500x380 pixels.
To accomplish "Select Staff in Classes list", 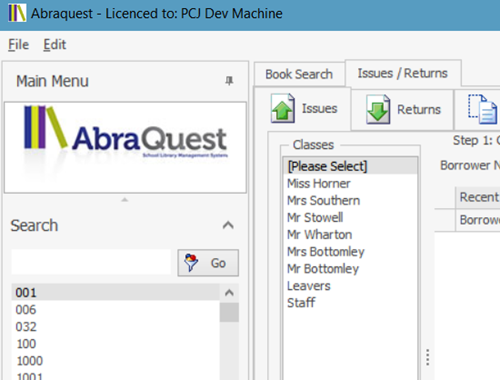I will (350, 303).
